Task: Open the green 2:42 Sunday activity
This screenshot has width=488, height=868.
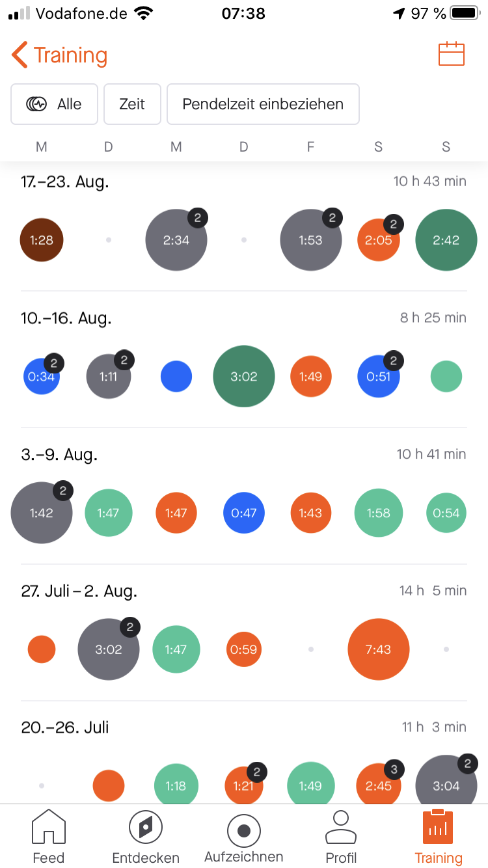Action: 446,240
